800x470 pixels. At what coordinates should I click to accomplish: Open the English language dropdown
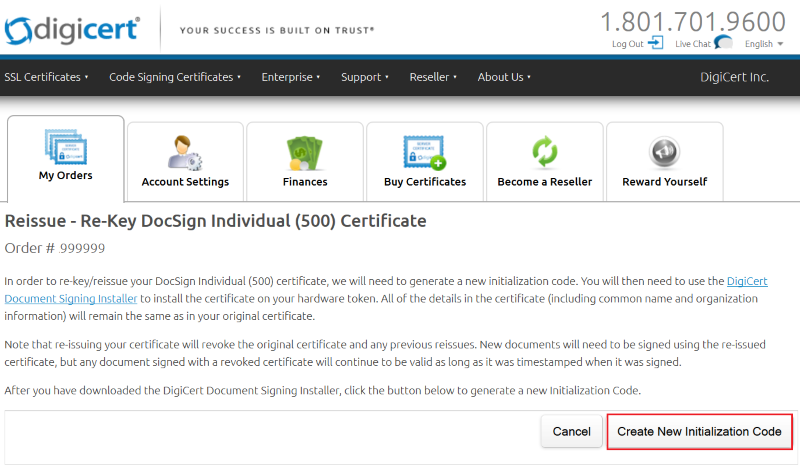[765, 44]
